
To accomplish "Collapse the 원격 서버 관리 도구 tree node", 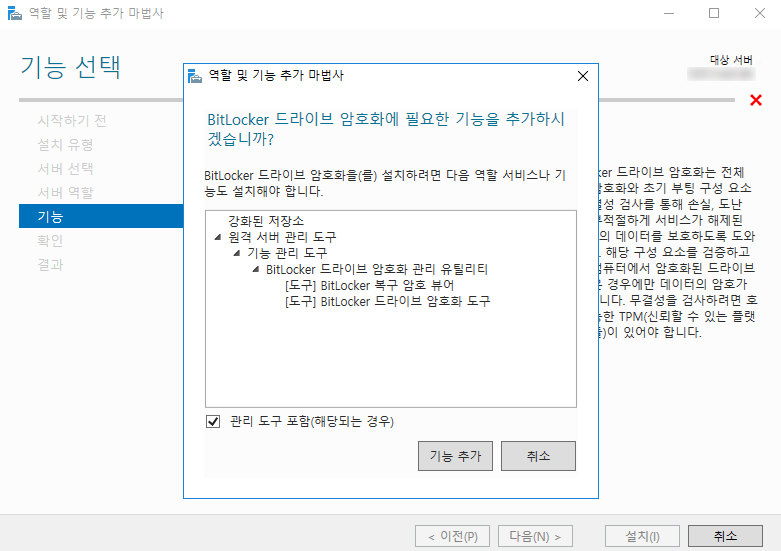I will tap(218, 237).
